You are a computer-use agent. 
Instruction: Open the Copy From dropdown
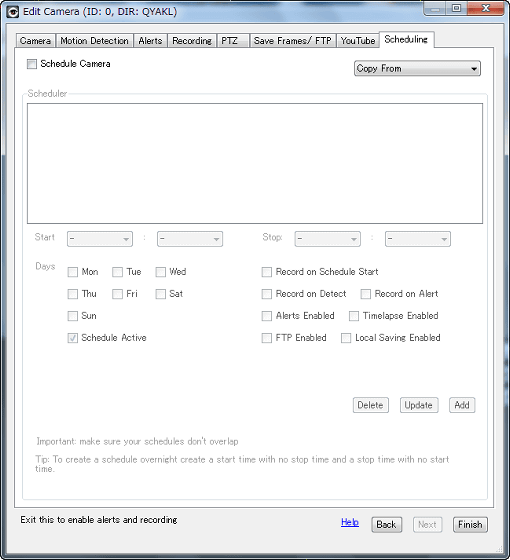pyautogui.click(x=417, y=69)
